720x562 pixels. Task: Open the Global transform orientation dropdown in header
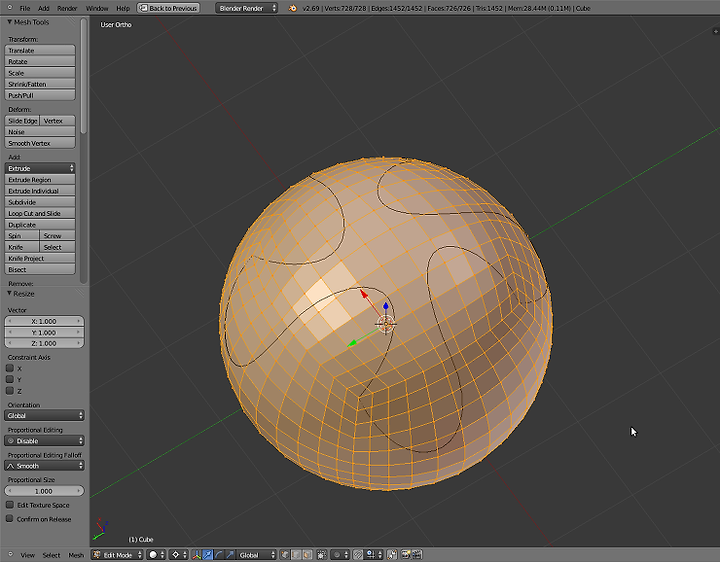coord(256,555)
